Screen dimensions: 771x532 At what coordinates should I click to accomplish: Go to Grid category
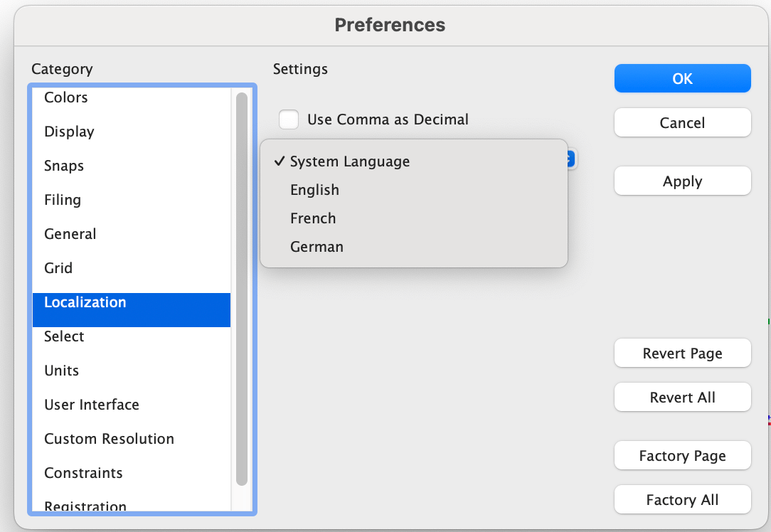tap(58, 268)
